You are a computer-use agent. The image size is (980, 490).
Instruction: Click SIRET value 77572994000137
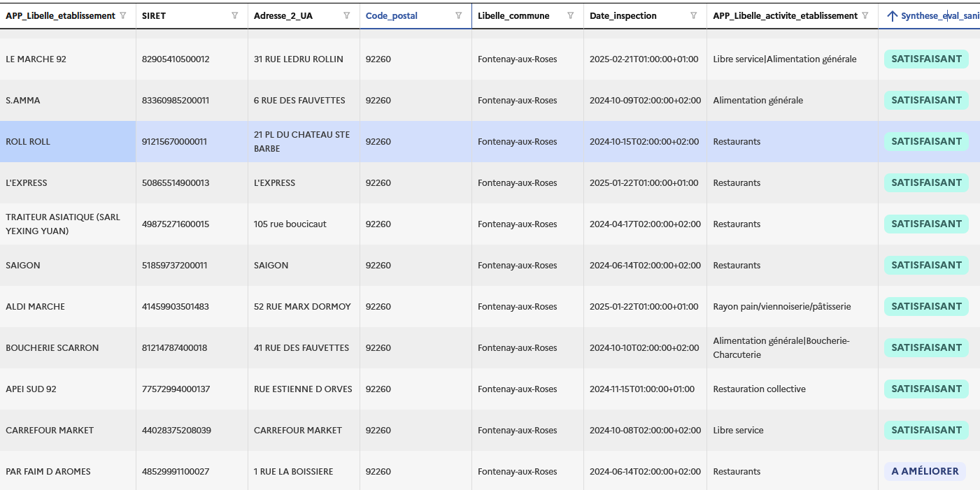[176, 389]
